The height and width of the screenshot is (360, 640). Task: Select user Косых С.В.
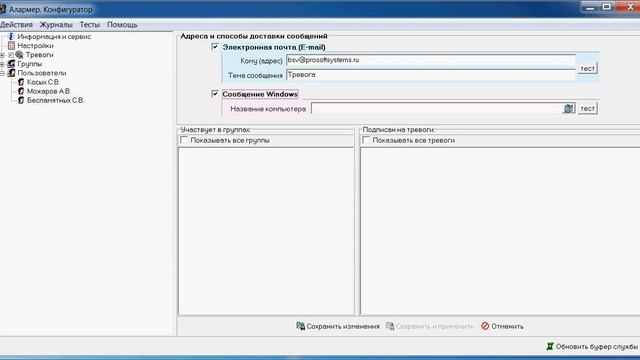[43, 82]
